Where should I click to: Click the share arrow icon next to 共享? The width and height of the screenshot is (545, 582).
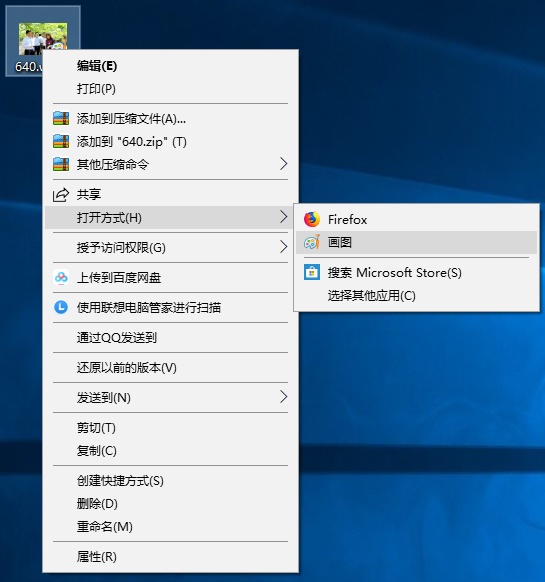(61, 194)
